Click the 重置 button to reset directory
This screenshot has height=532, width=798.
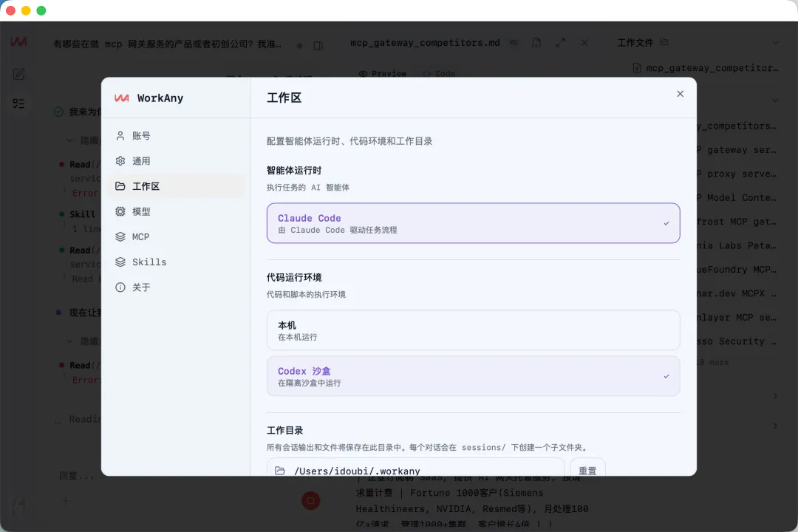pyautogui.click(x=587, y=470)
